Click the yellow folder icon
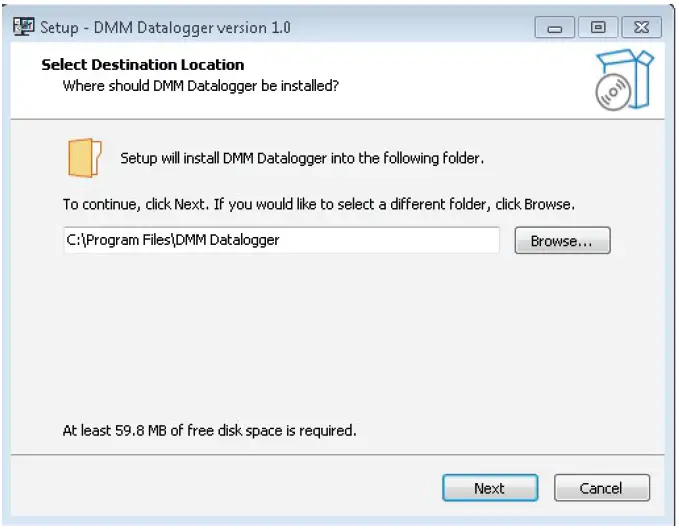 [85, 159]
